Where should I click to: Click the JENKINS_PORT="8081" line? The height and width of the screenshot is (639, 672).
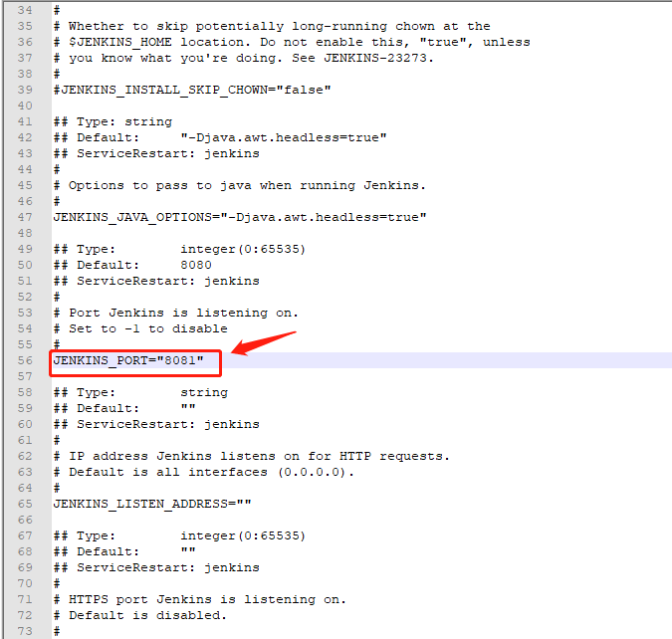[128, 360]
